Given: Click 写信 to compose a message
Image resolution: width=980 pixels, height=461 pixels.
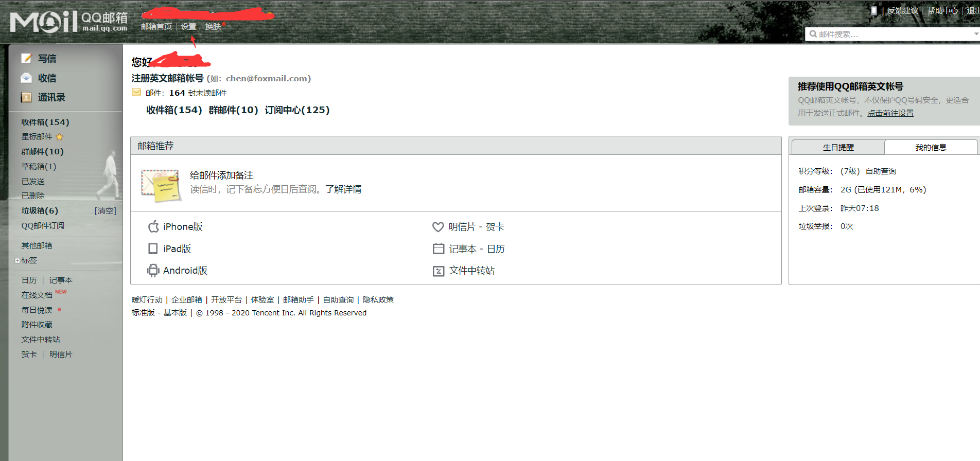Looking at the screenshot, I should tap(47, 59).
